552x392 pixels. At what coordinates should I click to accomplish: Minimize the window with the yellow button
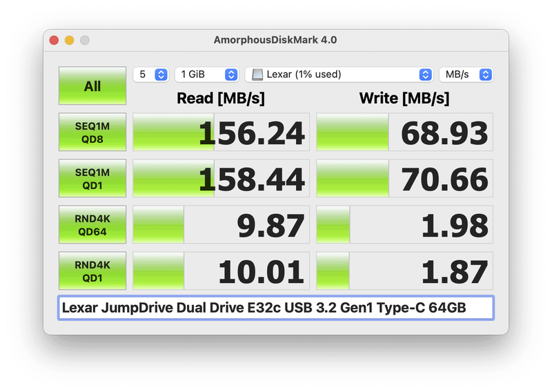[69, 40]
